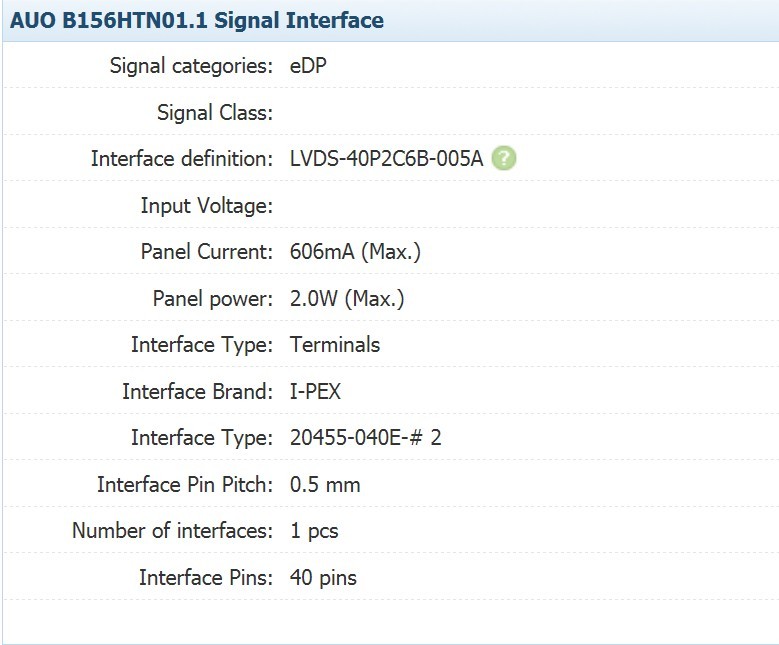779x645 pixels.
Task: Select the 1 pcs number of interfaces value
Action: [314, 531]
